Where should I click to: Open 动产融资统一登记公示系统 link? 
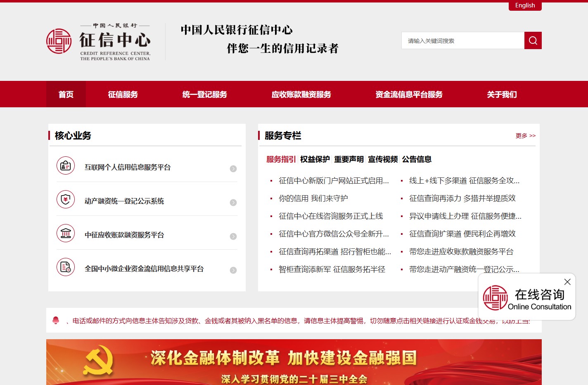124,201
